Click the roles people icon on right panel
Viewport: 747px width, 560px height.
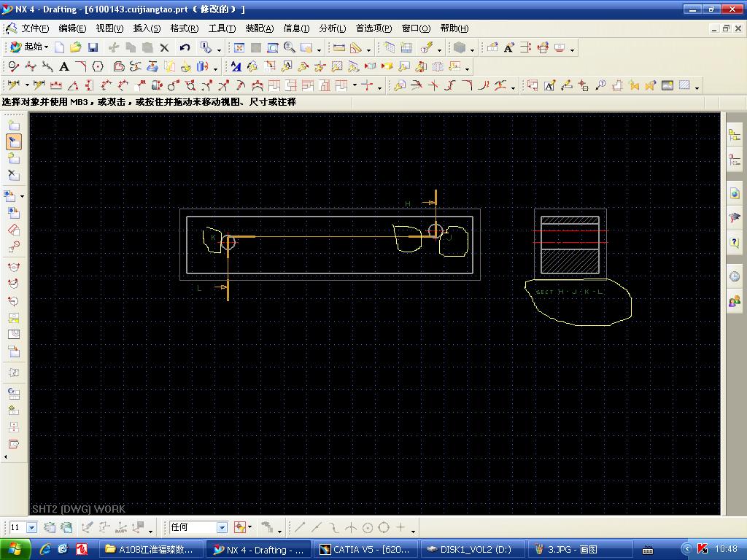click(x=735, y=301)
